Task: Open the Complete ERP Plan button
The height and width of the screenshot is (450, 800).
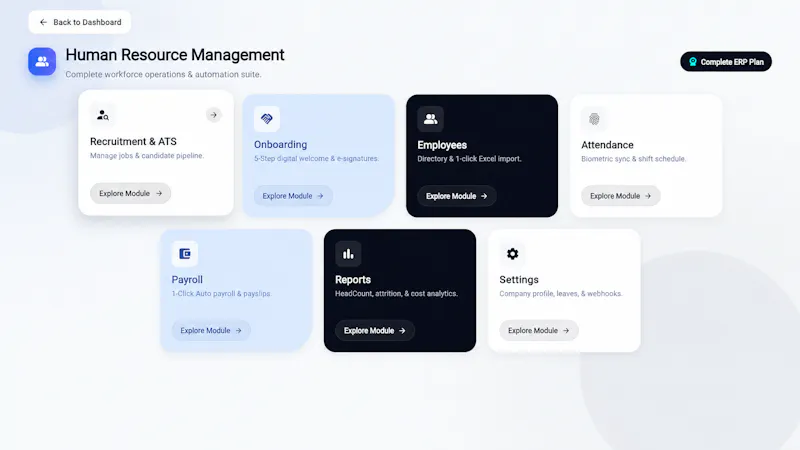Action: [x=726, y=62]
